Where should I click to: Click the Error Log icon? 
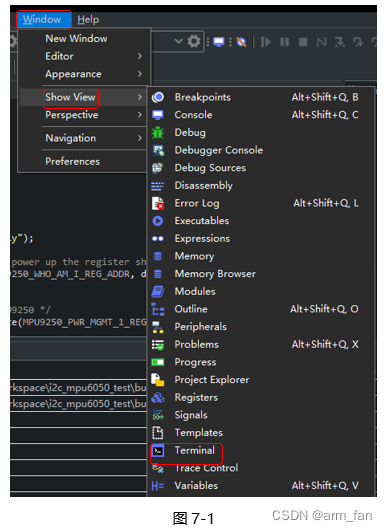click(x=158, y=204)
